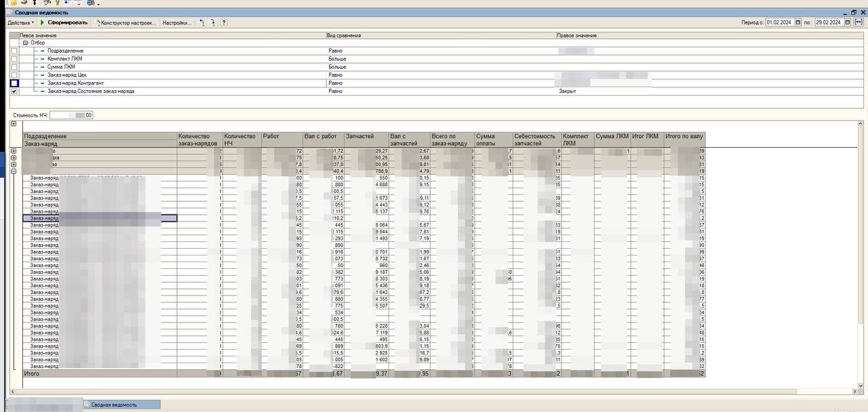This screenshot has width=868, height=412.
Task: Click the Вид сравнения column header
Action: 441,35
